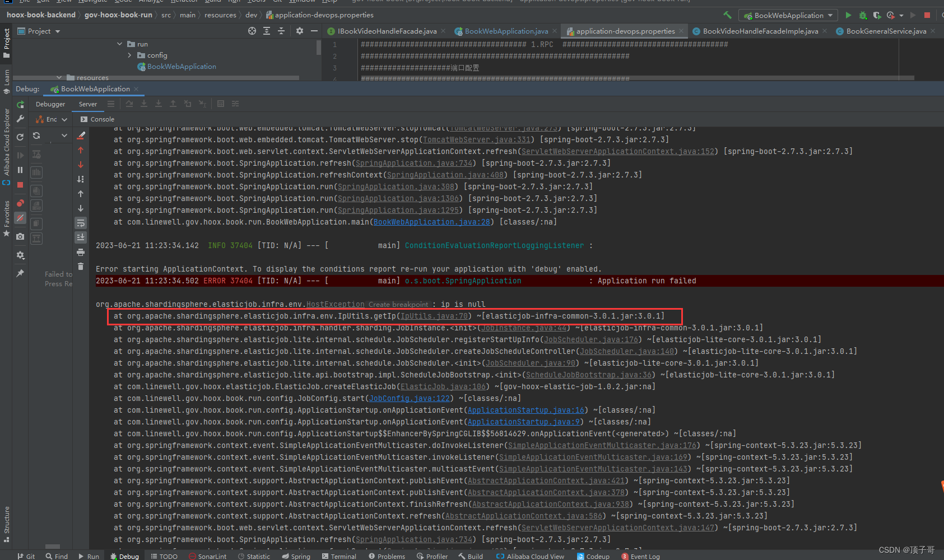Open Project panel options gear

(300, 31)
